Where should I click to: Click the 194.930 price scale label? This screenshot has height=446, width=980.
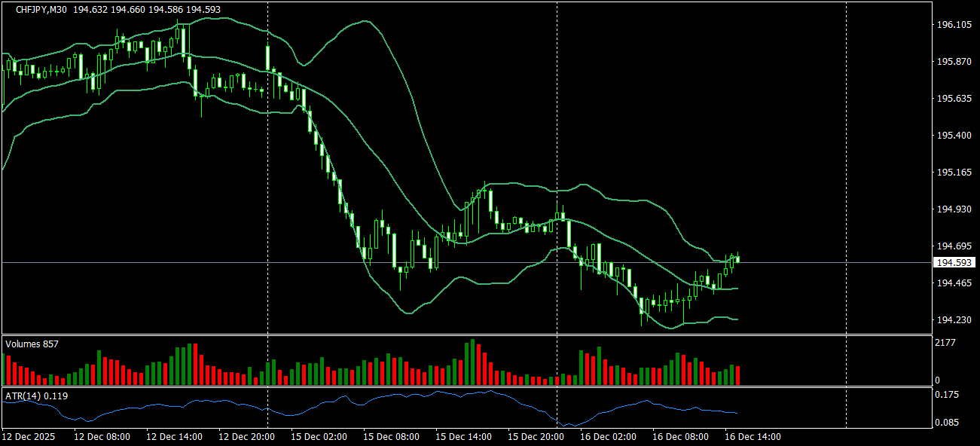(953, 209)
